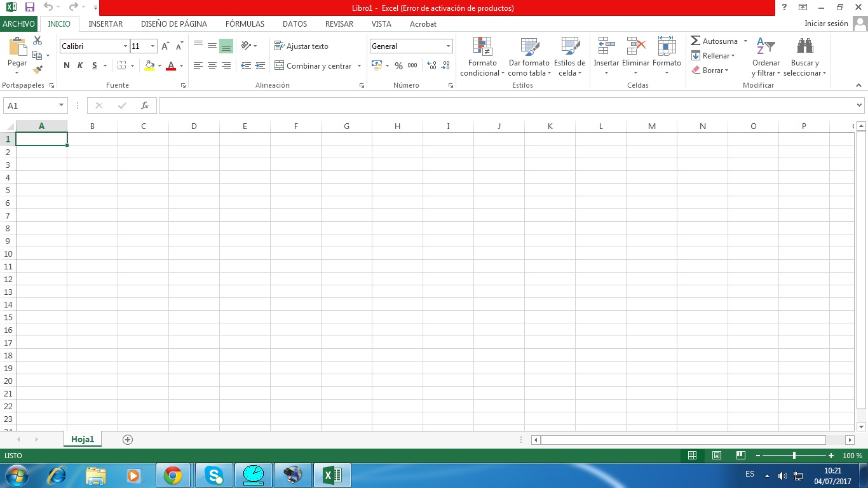Click the increase indent icon
The image size is (868, 488).
pos(259,65)
